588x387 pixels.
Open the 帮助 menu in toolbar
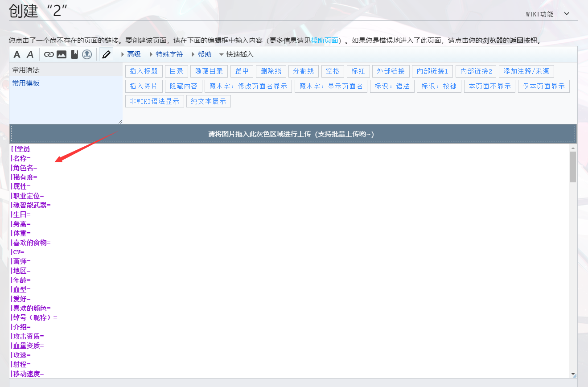click(203, 54)
